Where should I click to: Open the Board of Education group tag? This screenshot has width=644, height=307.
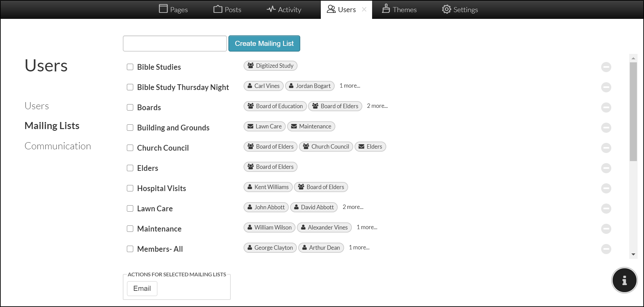pyautogui.click(x=275, y=106)
